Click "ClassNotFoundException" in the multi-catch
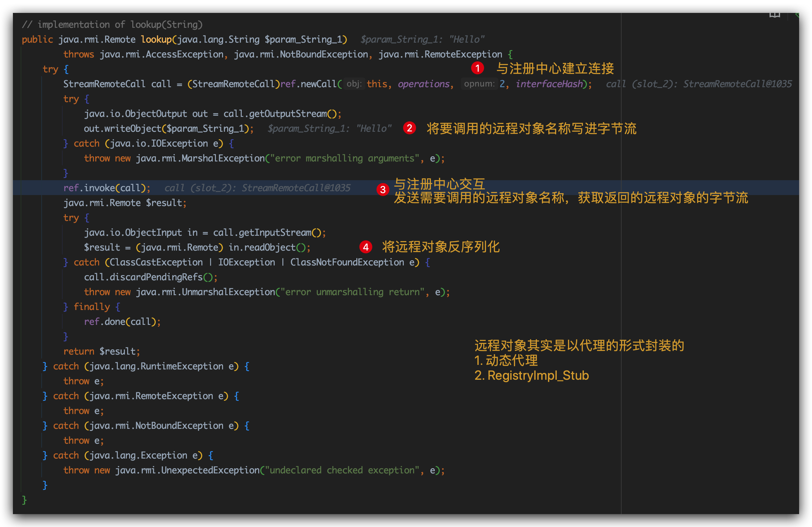 pos(347,262)
